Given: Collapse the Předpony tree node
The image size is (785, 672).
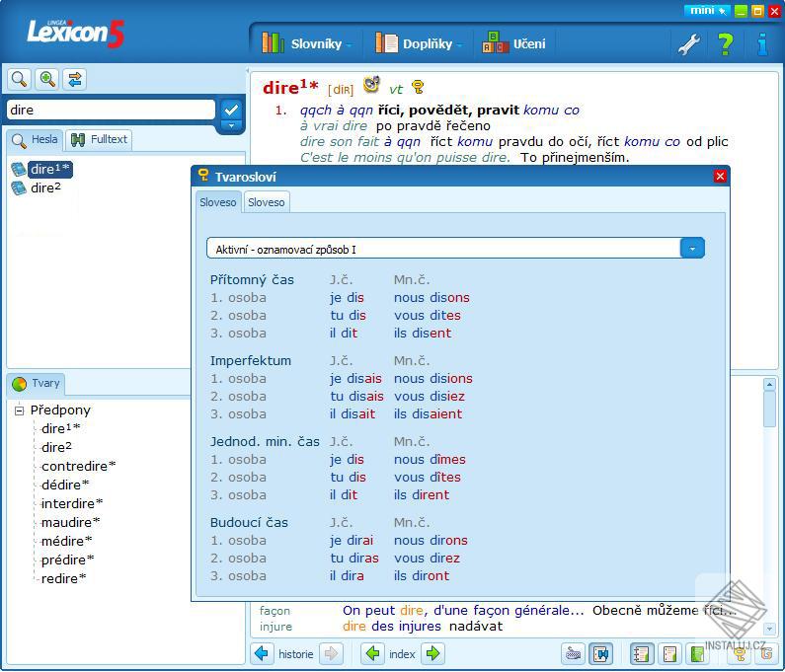Looking at the screenshot, I should click(x=19, y=411).
